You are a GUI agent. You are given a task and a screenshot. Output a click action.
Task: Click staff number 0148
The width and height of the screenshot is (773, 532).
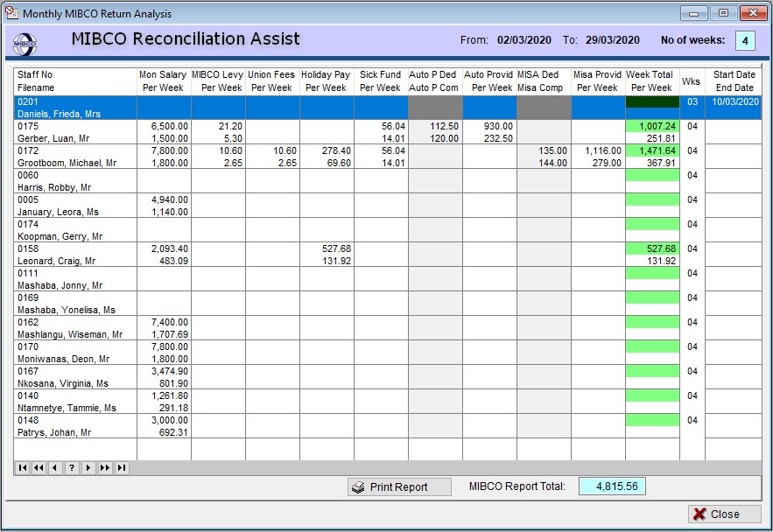pos(28,420)
